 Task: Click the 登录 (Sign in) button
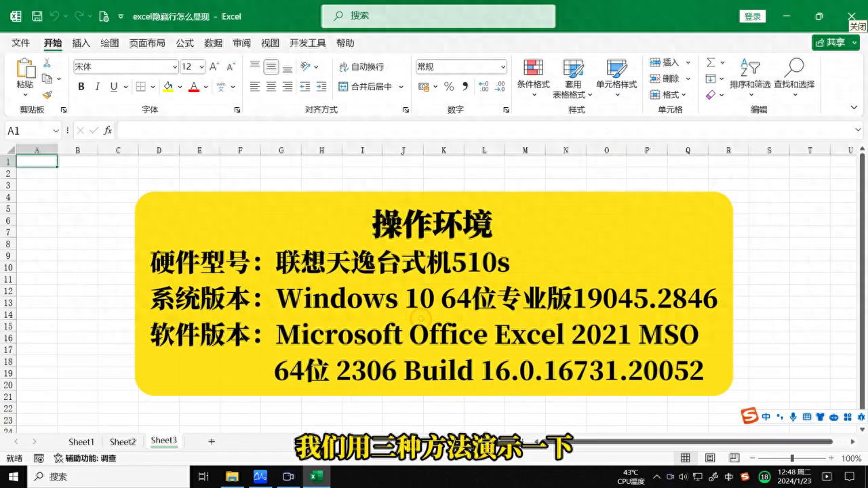pyautogui.click(x=753, y=16)
